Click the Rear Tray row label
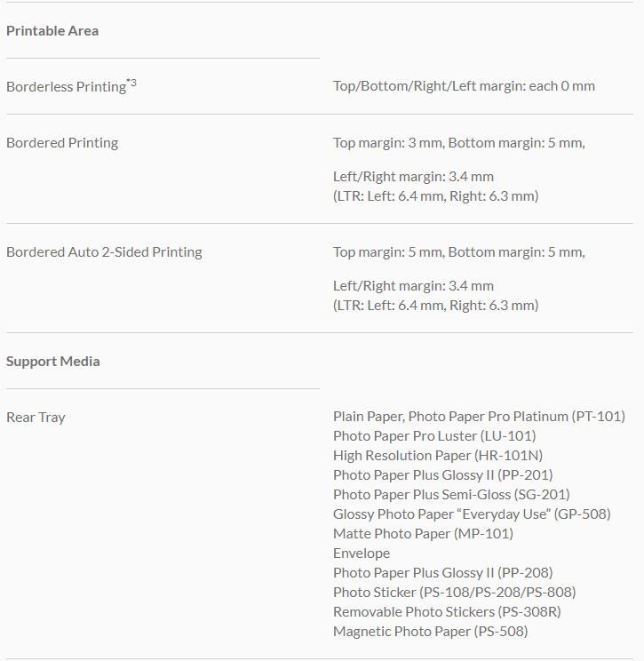This screenshot has width=644, height=661. (36, 418)
